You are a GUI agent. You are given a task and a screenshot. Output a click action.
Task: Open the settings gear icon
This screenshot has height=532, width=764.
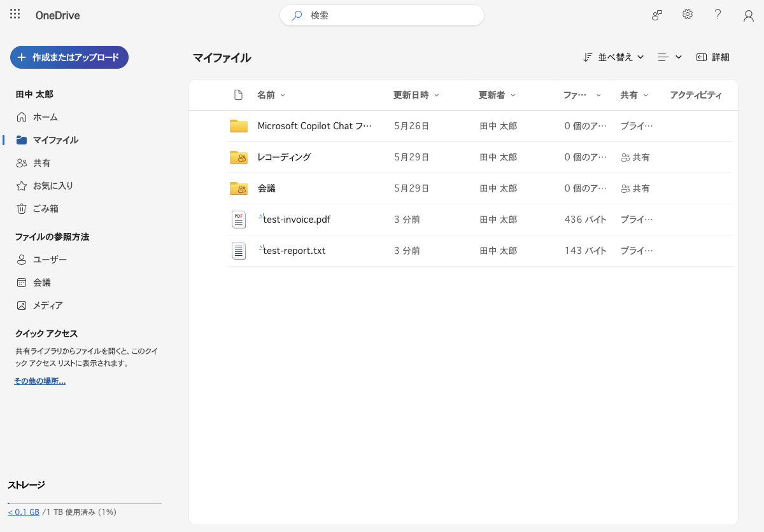coord(688,14)
